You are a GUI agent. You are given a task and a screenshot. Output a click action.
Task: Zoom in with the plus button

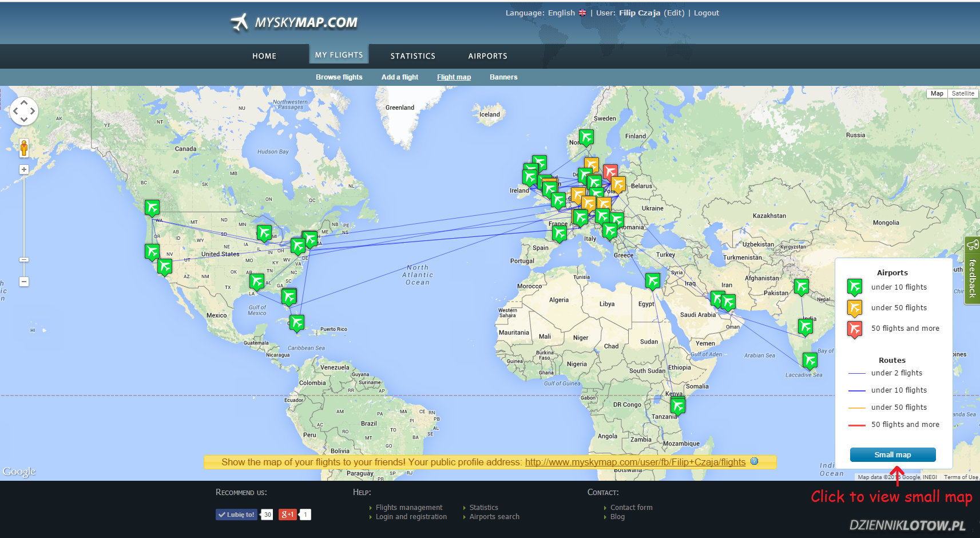pyautogui.click(x=24, y=169)
